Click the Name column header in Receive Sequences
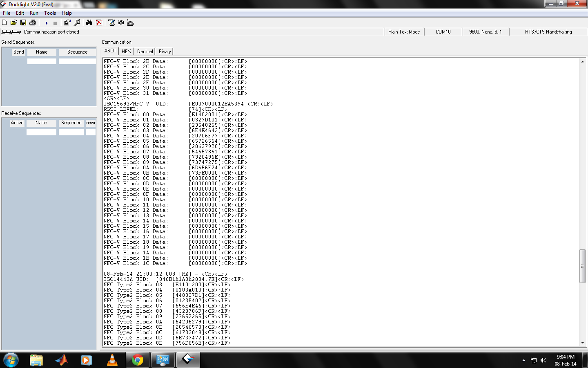 (41, 123)
